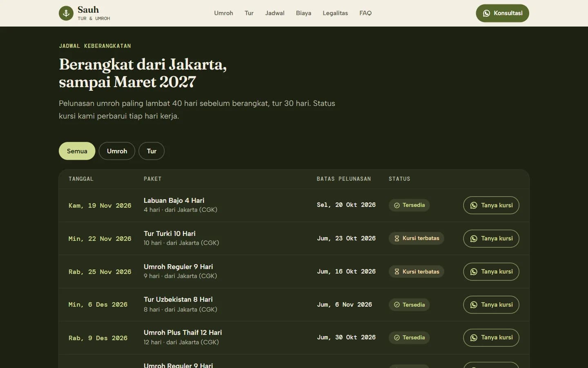Click the Umroh Plus Thaif 12 Hari name

(x=183, y=332)
